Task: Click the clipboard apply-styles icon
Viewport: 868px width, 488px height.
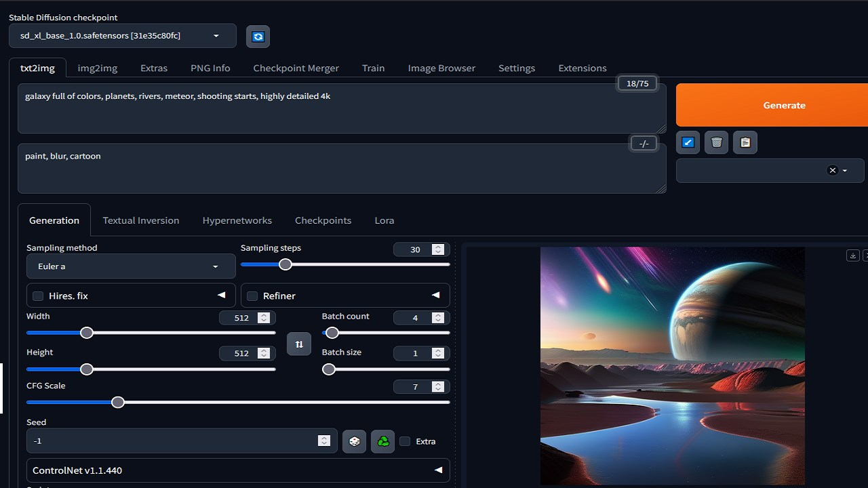Action: click(745, 142)
